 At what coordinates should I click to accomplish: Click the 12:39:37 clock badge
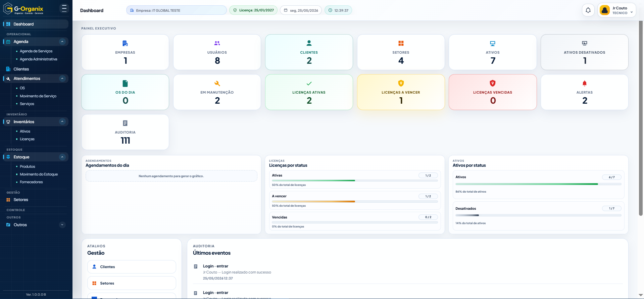pos(338,10)
